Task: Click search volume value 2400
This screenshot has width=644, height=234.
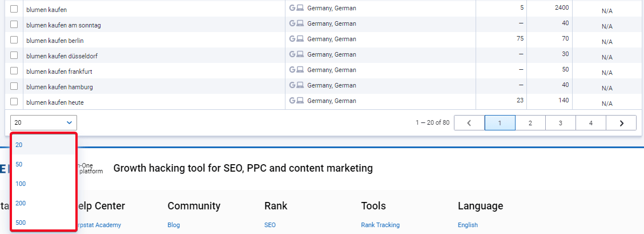Action: tap(561, 7)
